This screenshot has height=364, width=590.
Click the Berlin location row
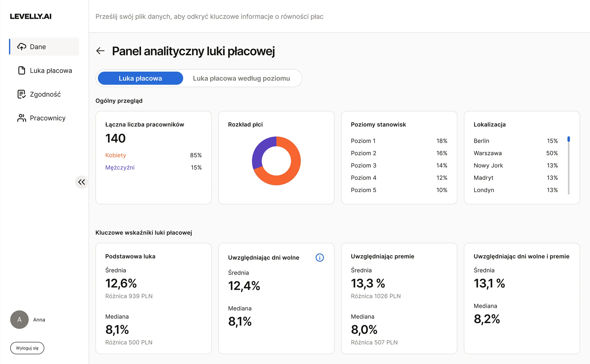tap(516, 141)
